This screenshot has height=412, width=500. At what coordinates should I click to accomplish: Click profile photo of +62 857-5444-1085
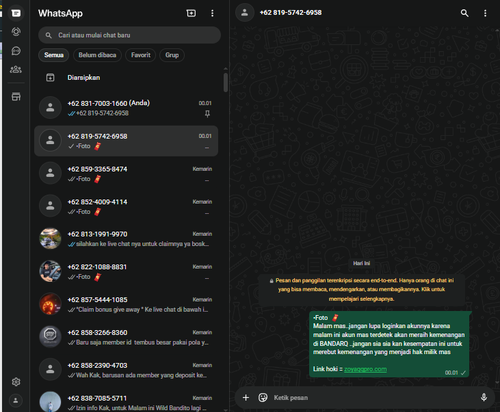point(50,304)
